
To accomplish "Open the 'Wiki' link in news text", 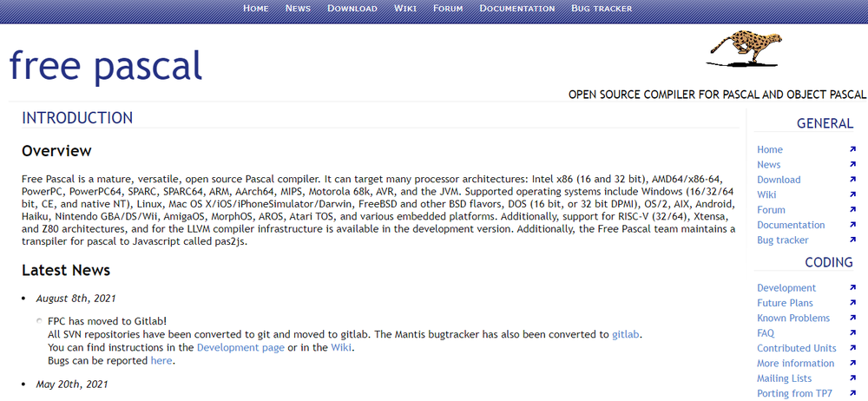I will click(x=341, y=348).
